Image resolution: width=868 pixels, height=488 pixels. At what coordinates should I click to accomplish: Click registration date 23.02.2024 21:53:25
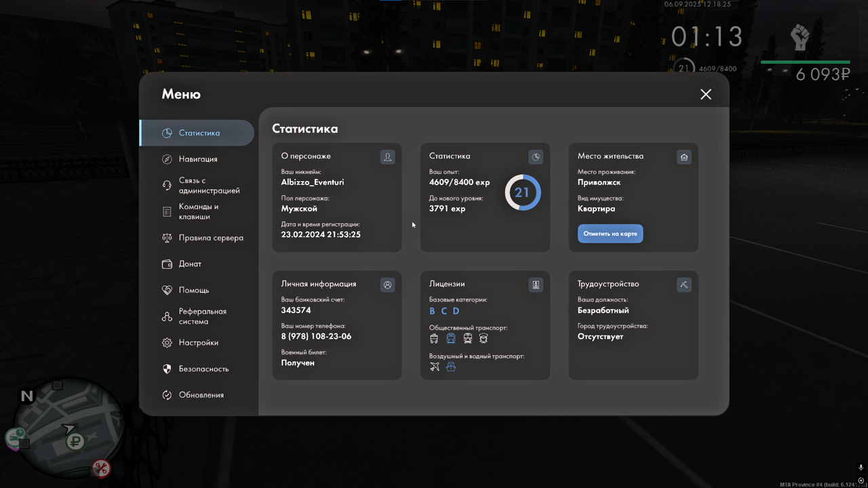click(321, 235)
